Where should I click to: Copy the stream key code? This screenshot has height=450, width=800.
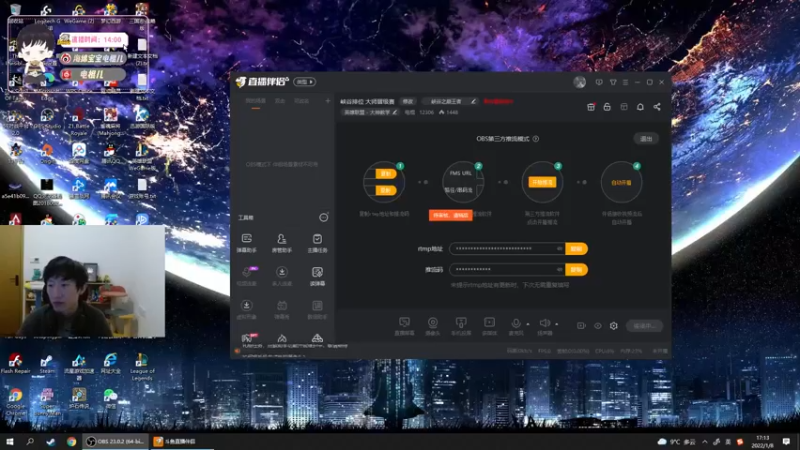pos(577,269)
